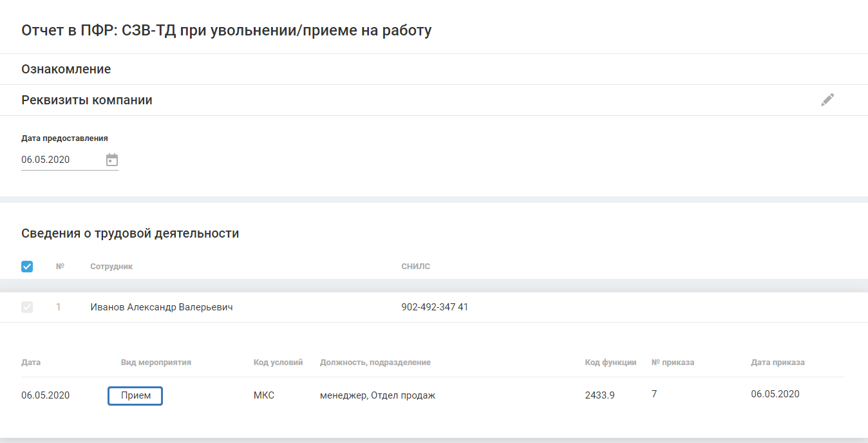Click the event date 06.05.2020 in Дата column

pyautogui.click(x=46, y=395)
